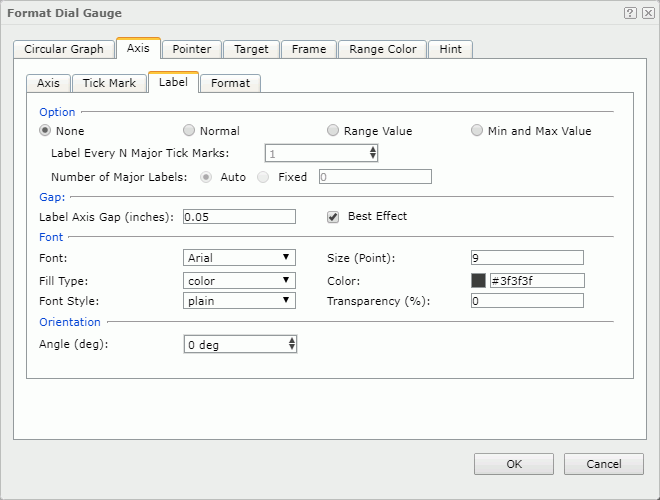Open the font Color swatch picker
This screenshot has width=660, height=500.
[478, 281]
